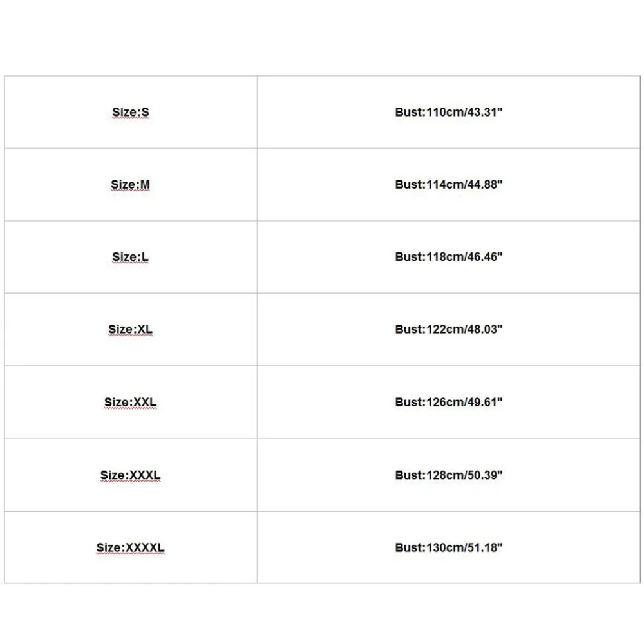Select Bust:128cm/50.39" cell
The image size is (644, 644).
pyautogui.click(x=449, y=475)
